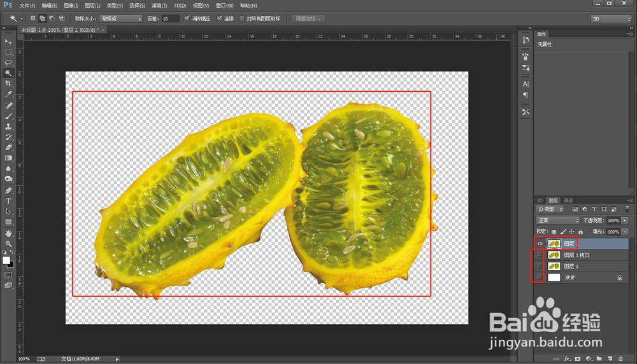Toggle the 连续 contiguous checkbox
This screenshot has width=637, height=364.
tap(220, 18)
